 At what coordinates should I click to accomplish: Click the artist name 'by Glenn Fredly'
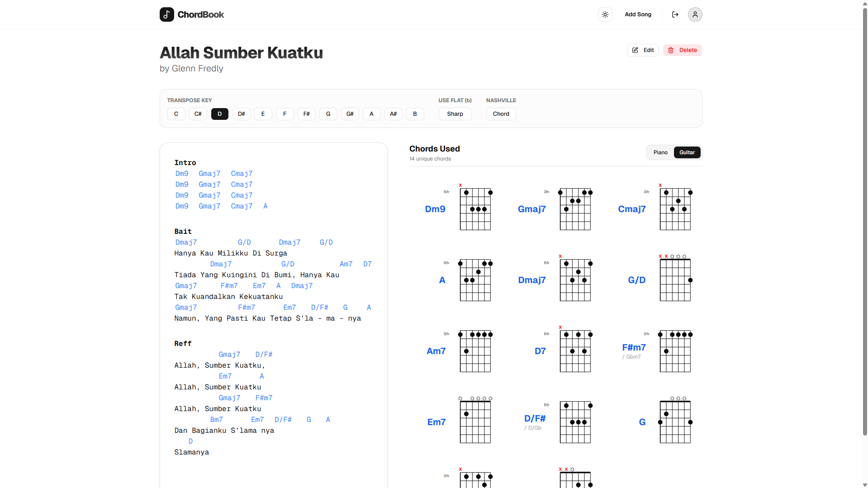pyautogui.click(x=192, y=68)
